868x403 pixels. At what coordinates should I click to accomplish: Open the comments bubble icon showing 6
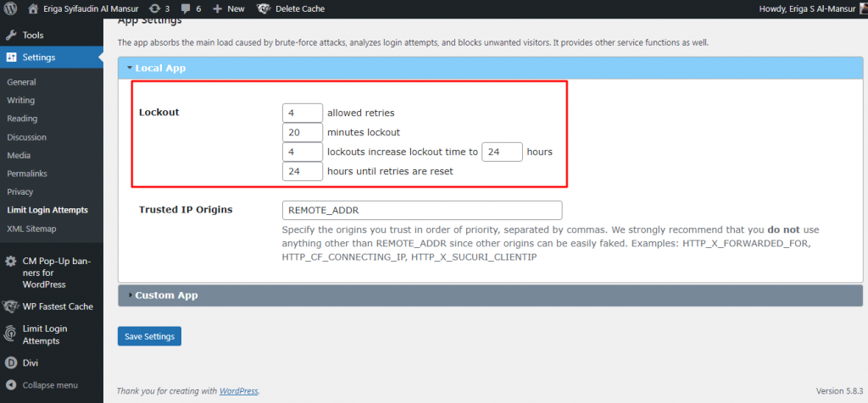click(x=186, y=8)
